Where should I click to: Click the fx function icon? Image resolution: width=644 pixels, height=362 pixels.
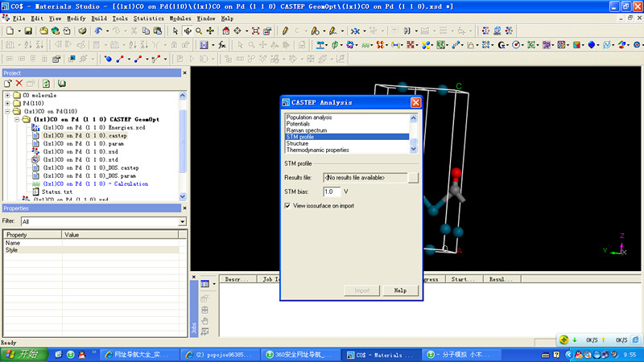[x=222, y=44]
